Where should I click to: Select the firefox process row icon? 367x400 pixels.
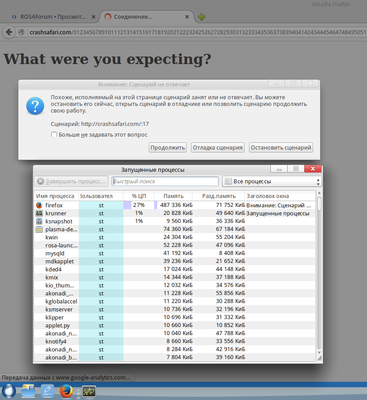coord(39,205)
